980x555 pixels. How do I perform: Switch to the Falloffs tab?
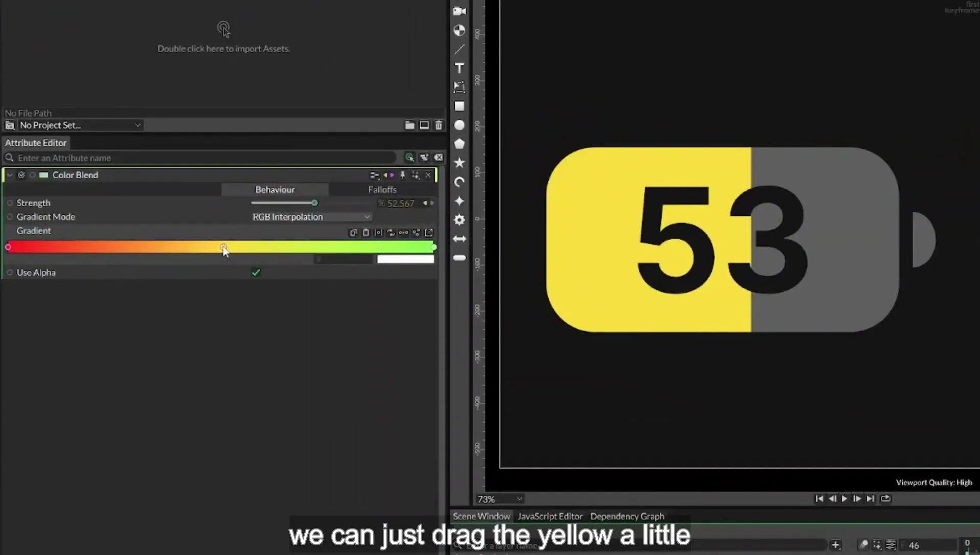tap(382, 190)
